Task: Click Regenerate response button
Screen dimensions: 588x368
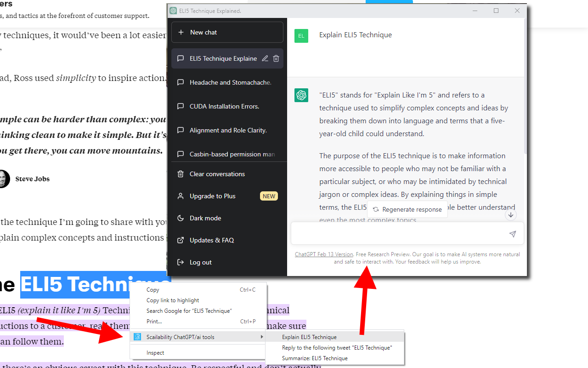Action: tap(407, 209)
